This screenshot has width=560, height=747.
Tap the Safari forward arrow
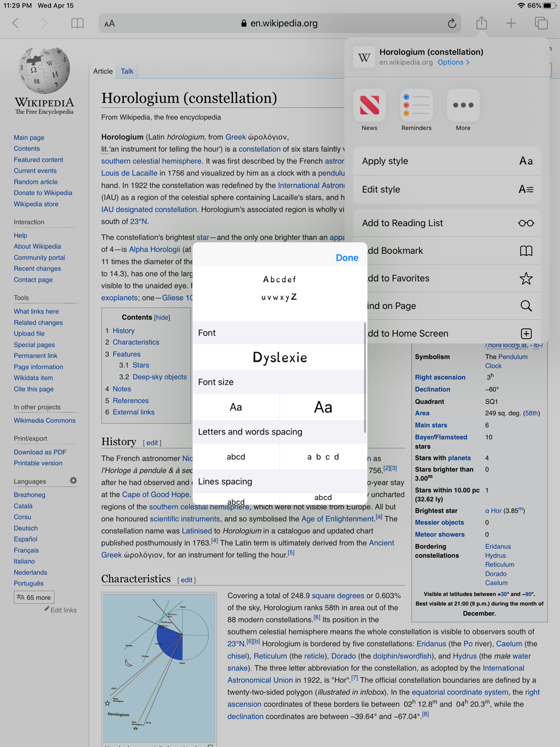(44, 24)
